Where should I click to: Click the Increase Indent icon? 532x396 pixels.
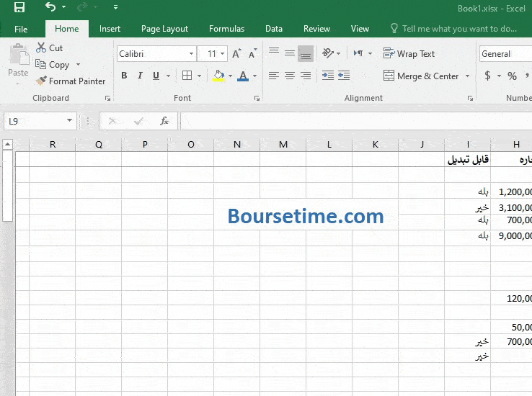328,76
